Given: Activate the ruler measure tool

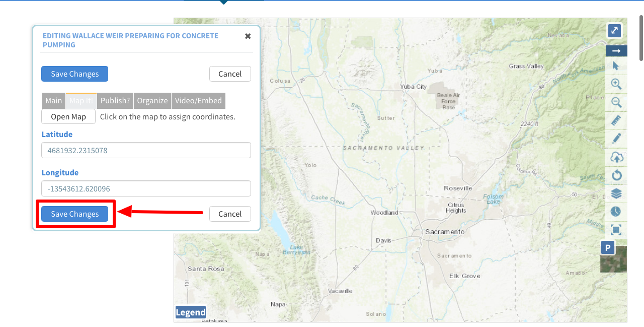Looking at the screenshot, I should point(616,121).
